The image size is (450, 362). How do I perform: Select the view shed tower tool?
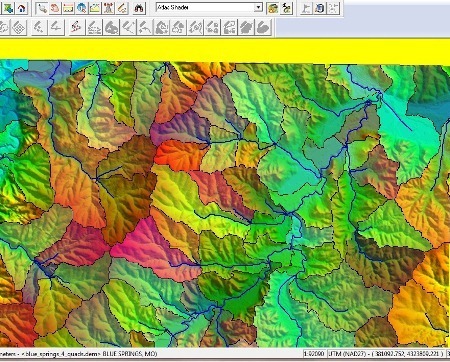point(108,8)
